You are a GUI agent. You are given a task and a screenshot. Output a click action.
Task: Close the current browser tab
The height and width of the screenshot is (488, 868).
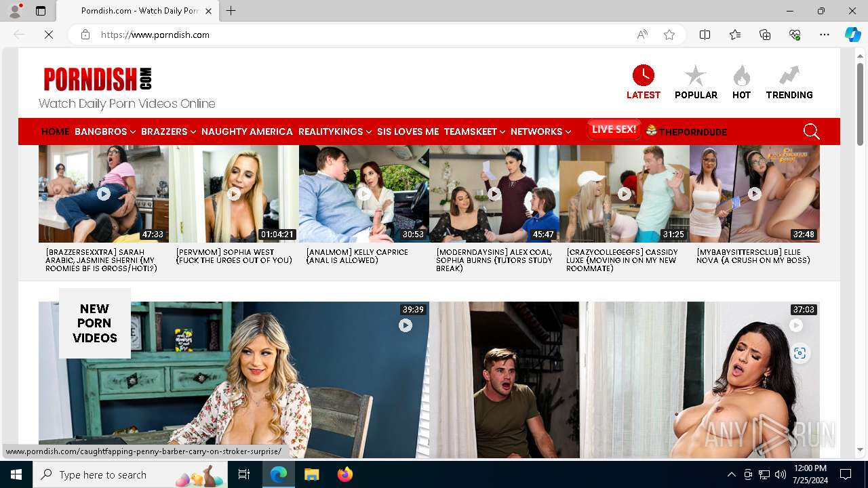[x=208, y=11]
